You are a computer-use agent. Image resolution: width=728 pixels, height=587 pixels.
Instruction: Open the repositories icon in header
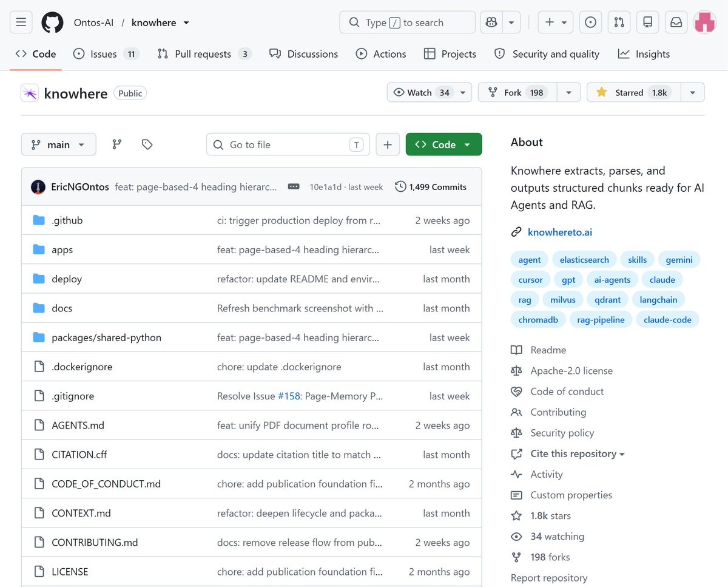pos(647,22)
